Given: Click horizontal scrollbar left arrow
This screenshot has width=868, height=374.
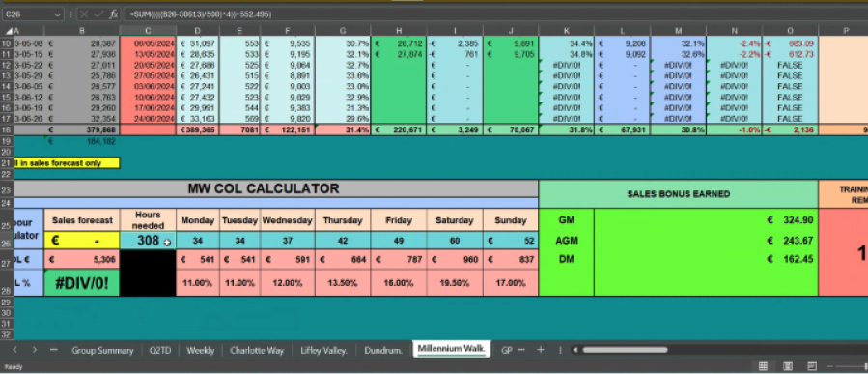Looking at the screenshot, I should point(575,350).
